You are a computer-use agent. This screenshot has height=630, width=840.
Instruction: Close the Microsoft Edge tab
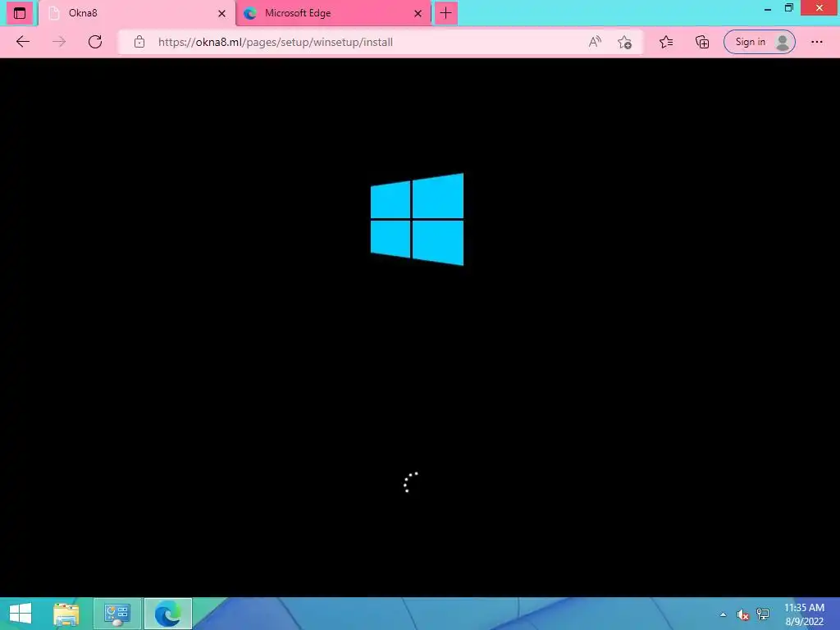pos(418,13)
